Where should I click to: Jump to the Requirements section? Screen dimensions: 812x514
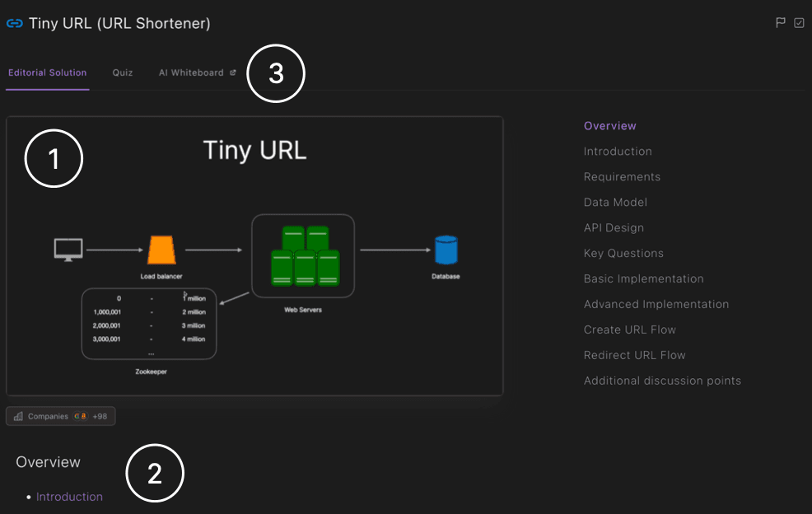click(622, 176)
